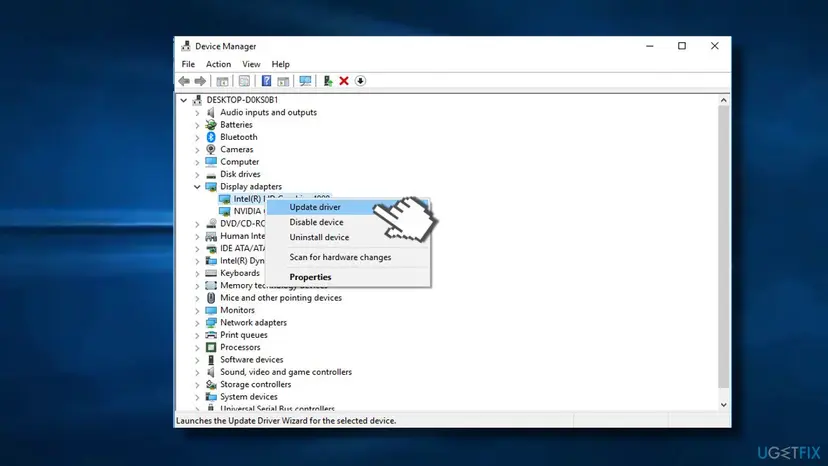Screen dimensions: 828x466
Task: Click the red X Uninstall device toolbar icon
Action: pos(344,81)
